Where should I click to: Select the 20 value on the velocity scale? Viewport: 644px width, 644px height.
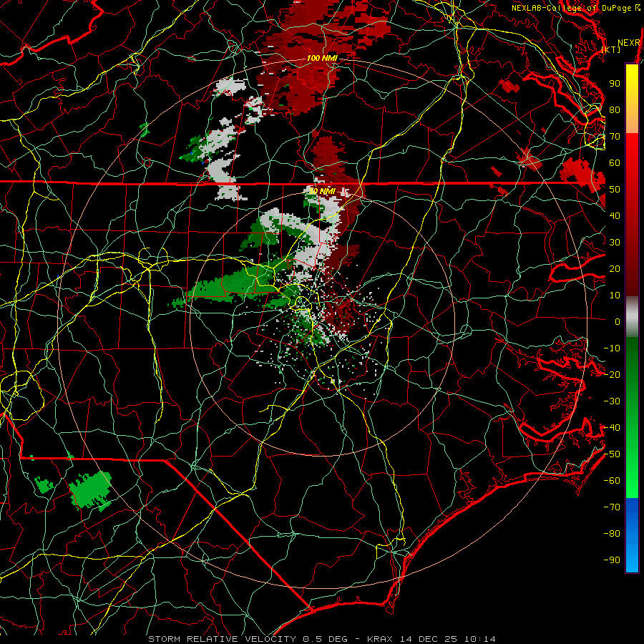coord(615,269)
